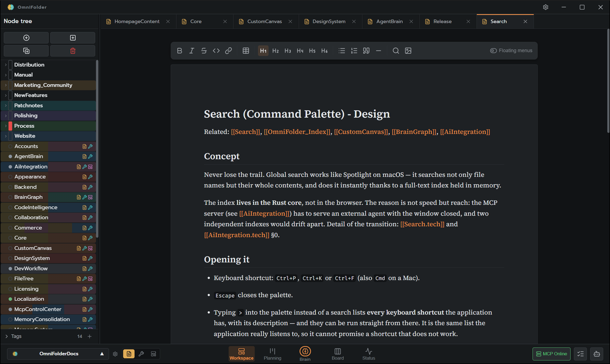Add a child node with the square-plus button
The image size is (610, 364).
tap(73, 37)
